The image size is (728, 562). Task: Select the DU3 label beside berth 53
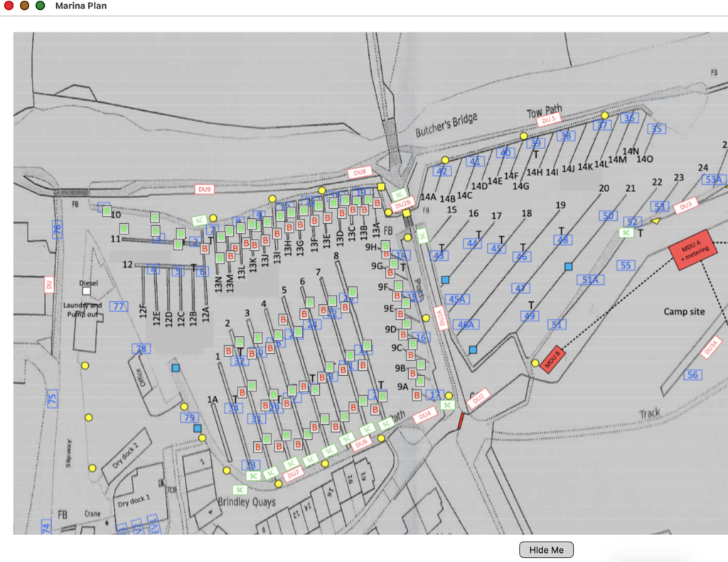tap(685, 206)
